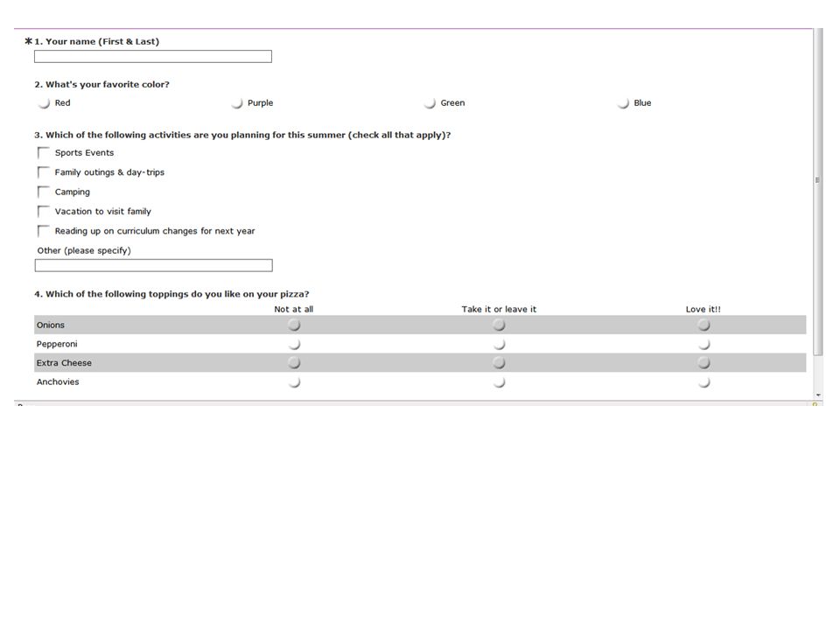Screen dimensions: 840x630
Task: Check Vacation to visit family
Action: click(44, 211)
